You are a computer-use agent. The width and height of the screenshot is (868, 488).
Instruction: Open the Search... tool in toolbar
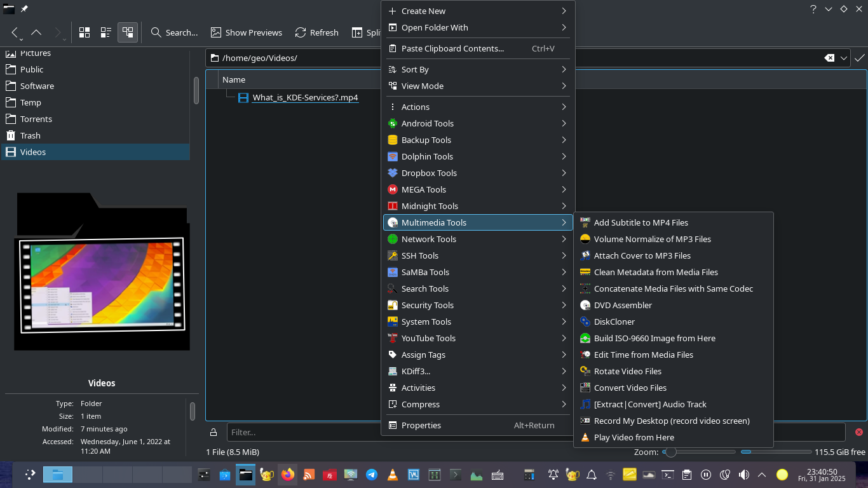pyautogui.click(x=174, y=32)
